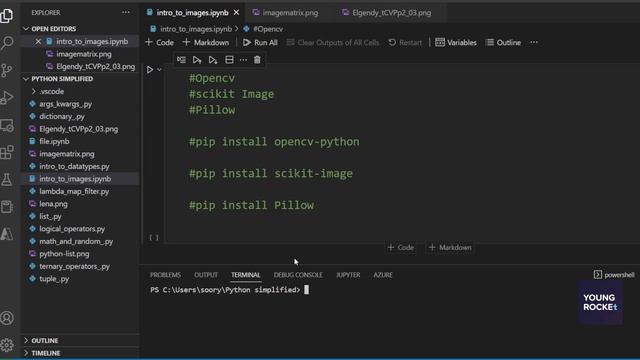Open Testing flask view in activity bar
Image resolution: width=640 pixels, height=360 pixels.
(7, 180)
